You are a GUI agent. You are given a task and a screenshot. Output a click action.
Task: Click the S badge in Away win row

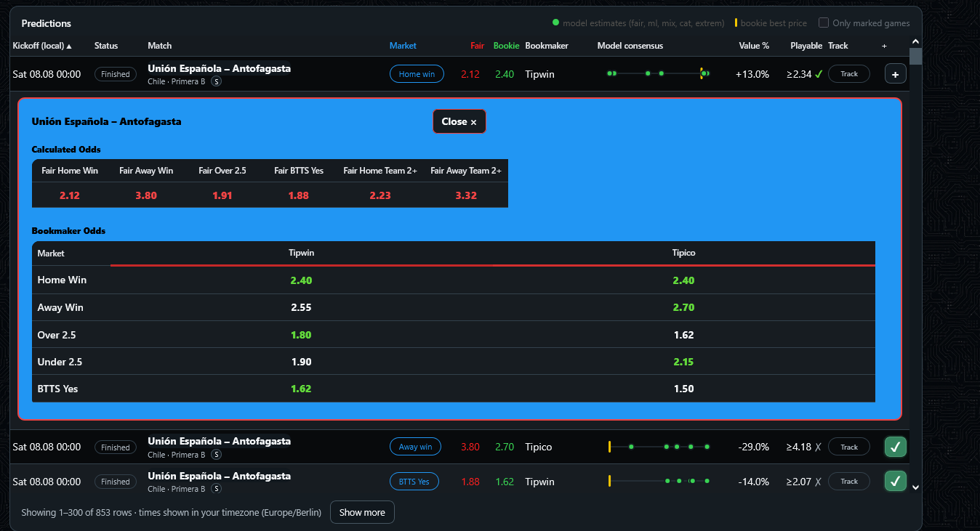click(x=217, y=455)
